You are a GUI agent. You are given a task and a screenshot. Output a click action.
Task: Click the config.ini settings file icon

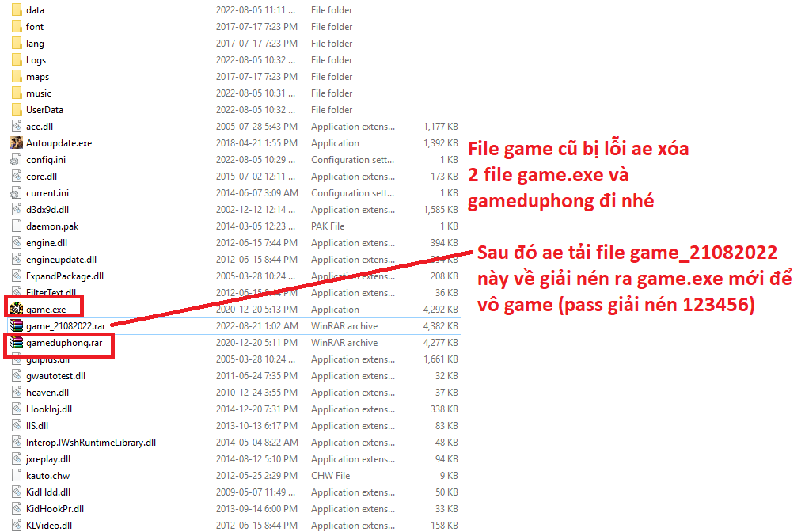coord(17,160)
